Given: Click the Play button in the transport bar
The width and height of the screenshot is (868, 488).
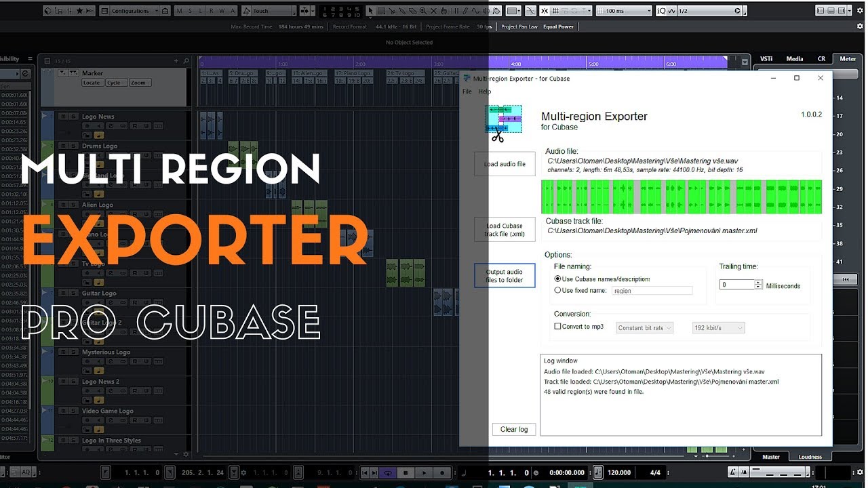Looking at the screenshot, I should 424,472.
